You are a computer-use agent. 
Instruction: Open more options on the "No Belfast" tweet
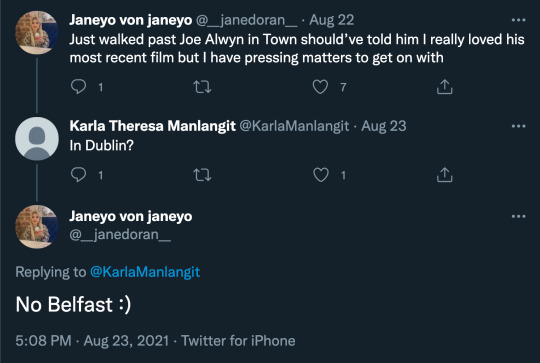[x=518, y=216]
